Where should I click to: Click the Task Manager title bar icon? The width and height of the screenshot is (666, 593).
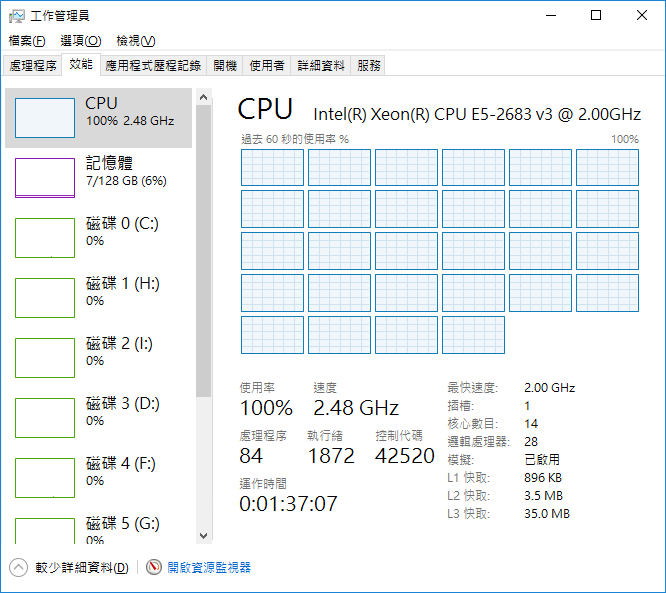pos(17,16)
